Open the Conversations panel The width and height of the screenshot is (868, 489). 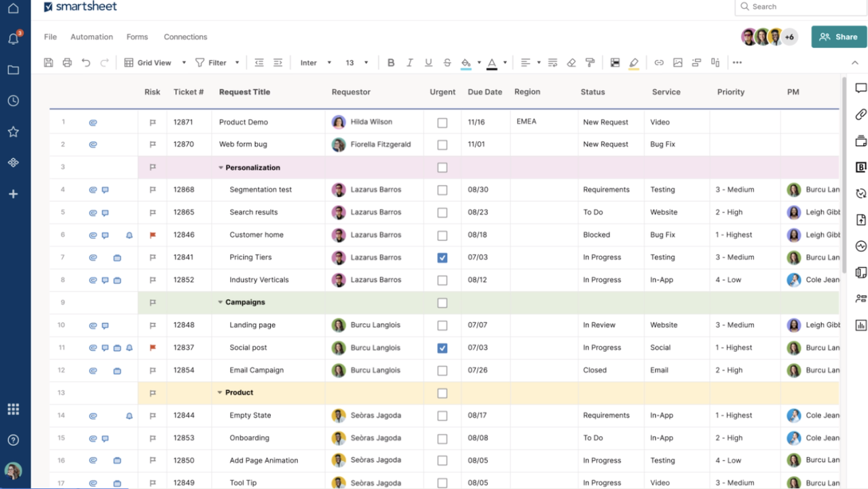861,88
